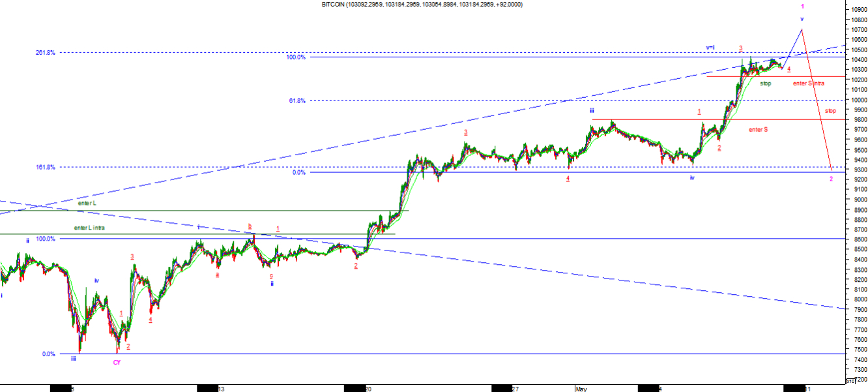The image size is (868, 392).
Task: Select the red "enter S intra" label
Action: coord(808,83)
